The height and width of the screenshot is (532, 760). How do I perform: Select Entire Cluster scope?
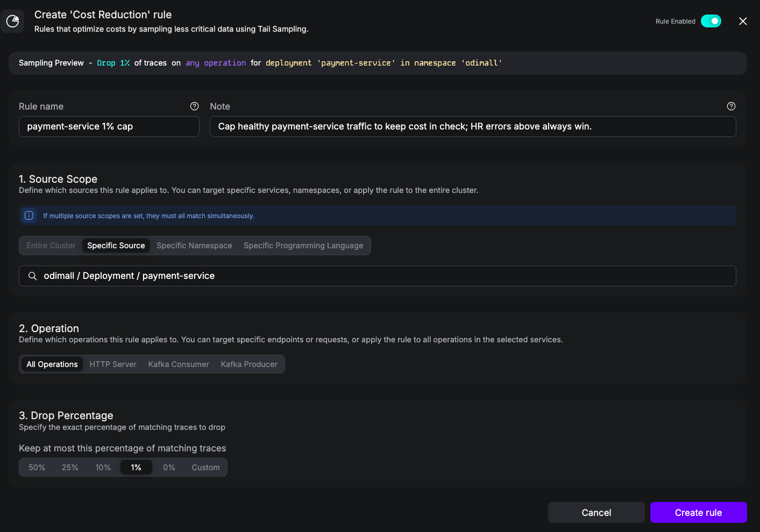coord(51,246)
